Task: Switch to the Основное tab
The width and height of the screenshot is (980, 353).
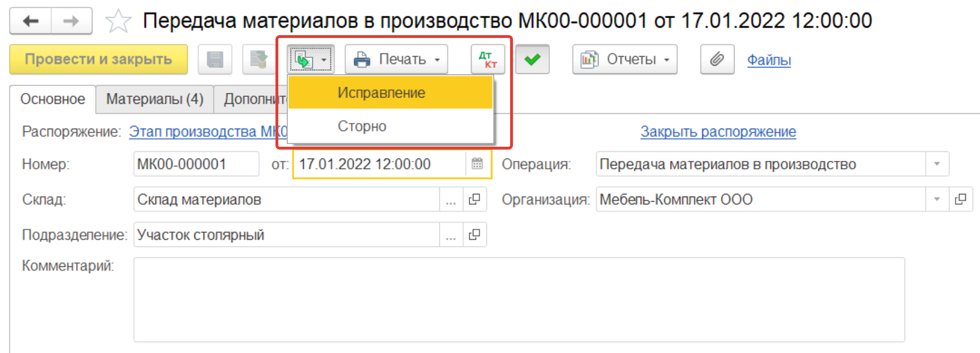Action: [53, 99]
